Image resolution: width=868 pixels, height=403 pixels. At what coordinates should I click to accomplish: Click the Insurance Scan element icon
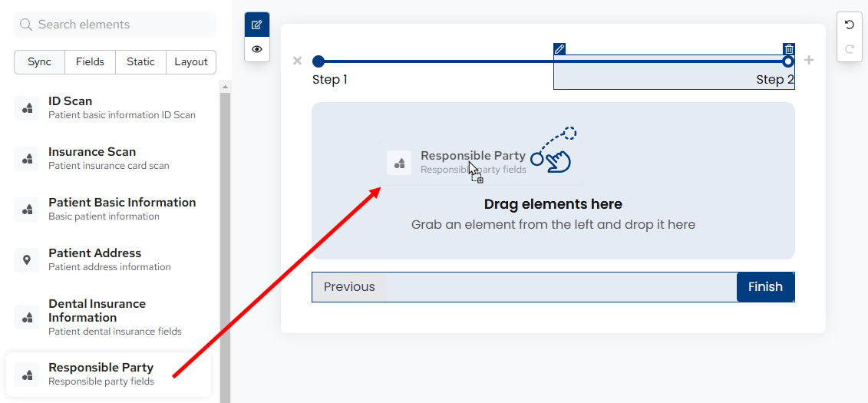coord(27,158)
